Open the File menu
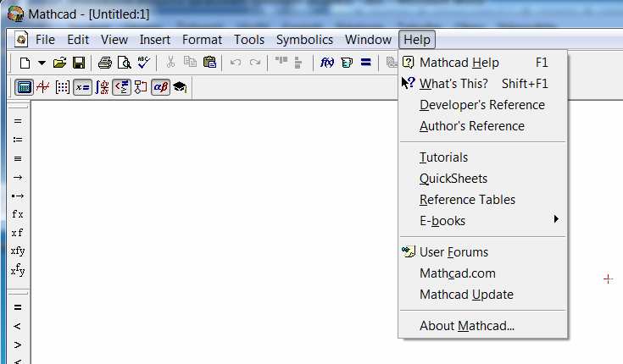 point(45,40)
